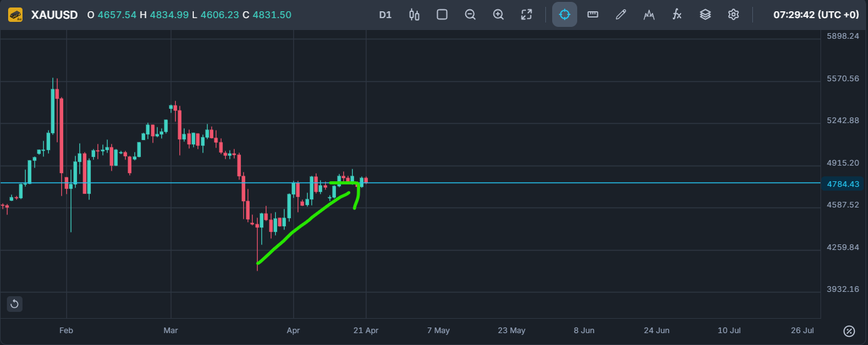Click the 21 Apr date label

point(366,330)
